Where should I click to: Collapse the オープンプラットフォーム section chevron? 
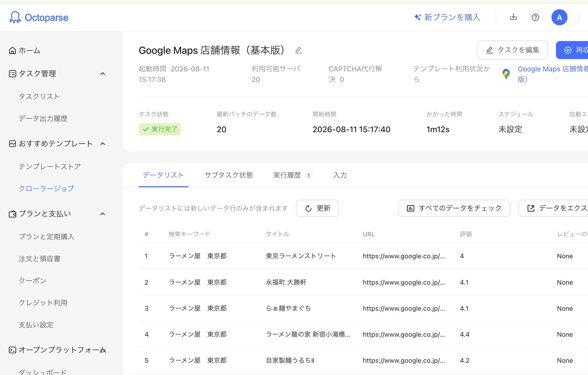pos(103,350)
